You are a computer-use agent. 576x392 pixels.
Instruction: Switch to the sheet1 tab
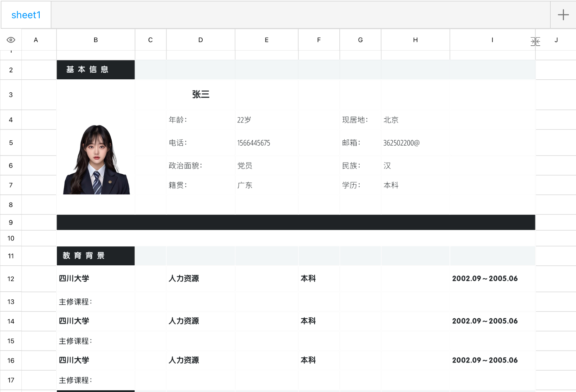(26, 15)
